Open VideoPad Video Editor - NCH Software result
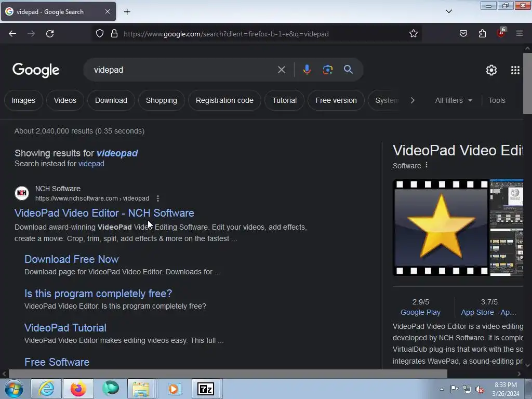Image resolution: width=532 pixels, height=399 pixels. [x=104, y=213]
